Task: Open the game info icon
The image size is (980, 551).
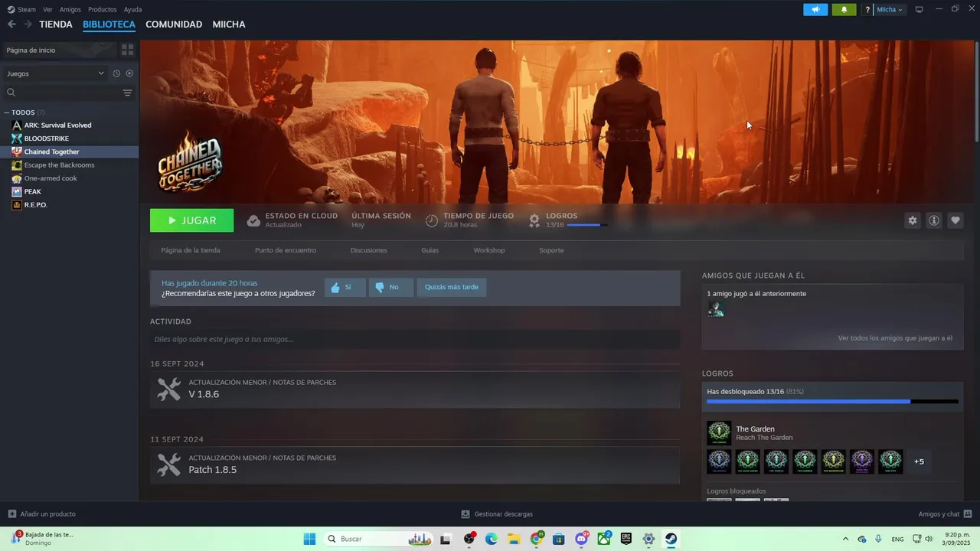Action: [x=933, y=220]
